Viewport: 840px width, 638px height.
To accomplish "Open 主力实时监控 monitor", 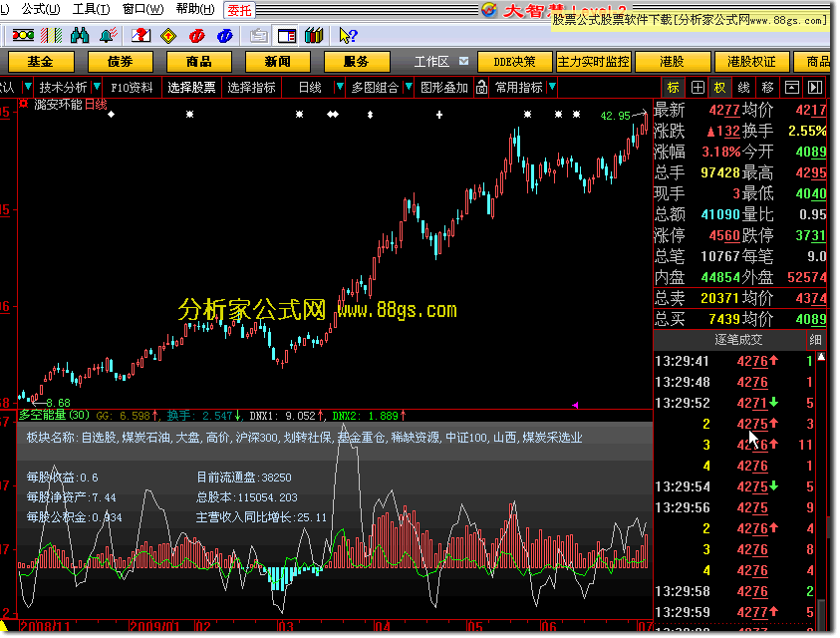I will (x=593, y=62).
